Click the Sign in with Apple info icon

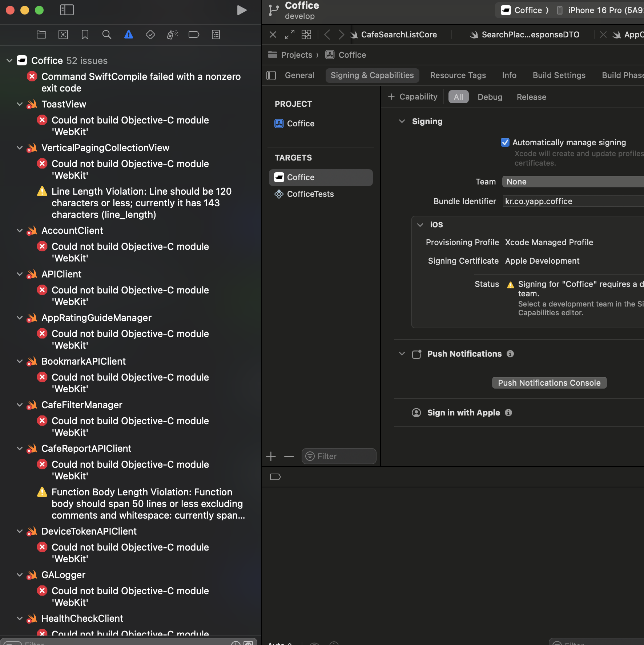(x=508, y=413)
